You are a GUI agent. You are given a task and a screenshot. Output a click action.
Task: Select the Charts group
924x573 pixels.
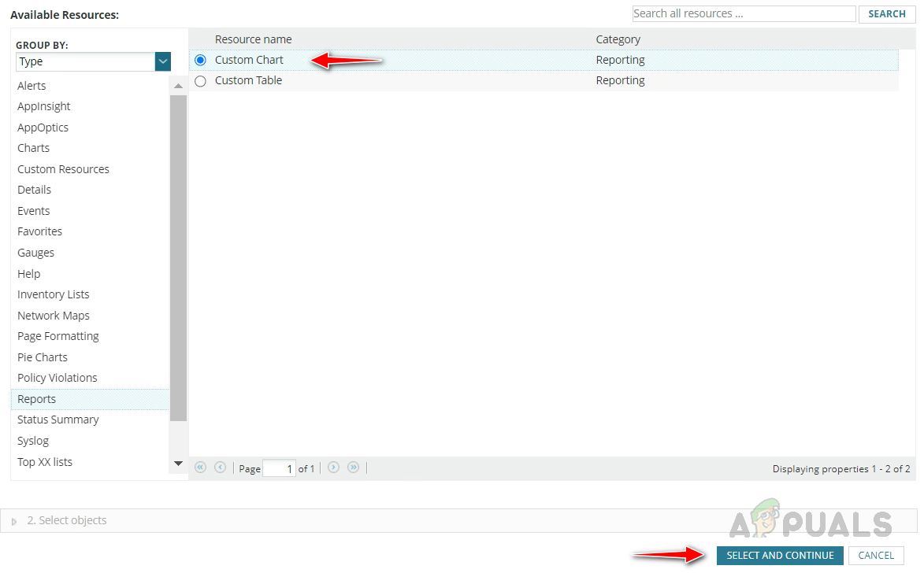pyautogui.click(x=34, y=149)
